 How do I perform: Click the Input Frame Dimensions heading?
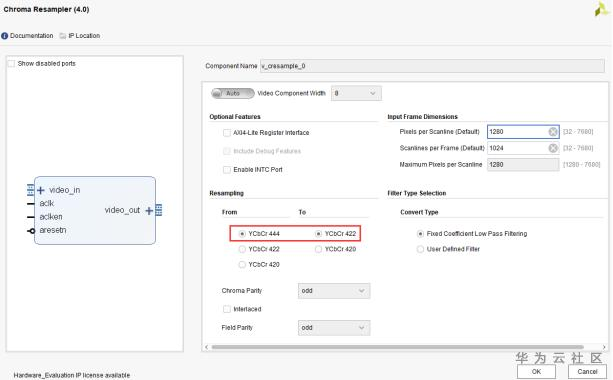422,117
